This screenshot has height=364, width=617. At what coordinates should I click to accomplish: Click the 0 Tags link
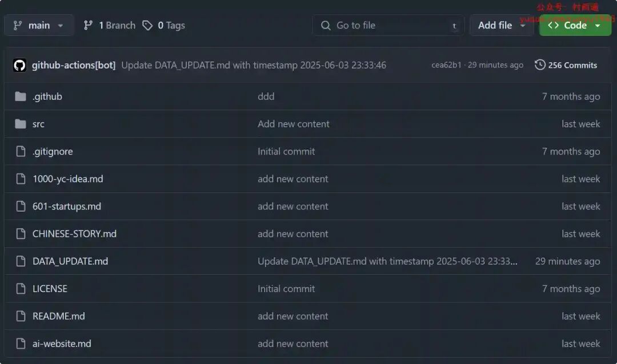171,25
